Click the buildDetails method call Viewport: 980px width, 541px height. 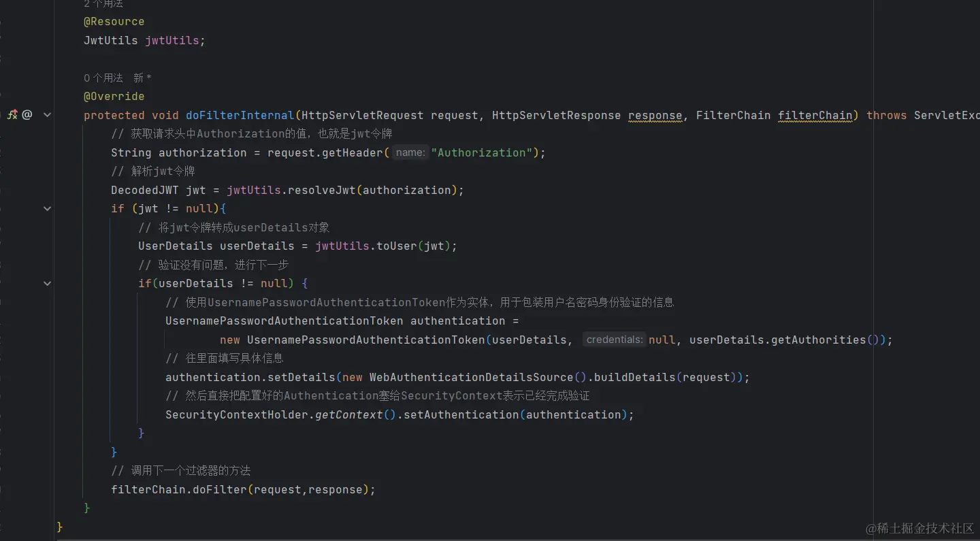click(x=635, y=377)
